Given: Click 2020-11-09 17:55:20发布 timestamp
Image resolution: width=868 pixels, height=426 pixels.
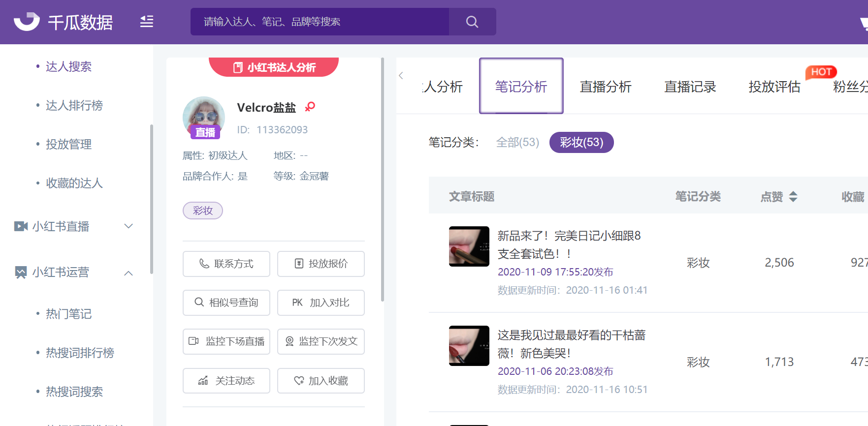Looking at the screenshot, I should pyautogui.click(x=555, y=272).
